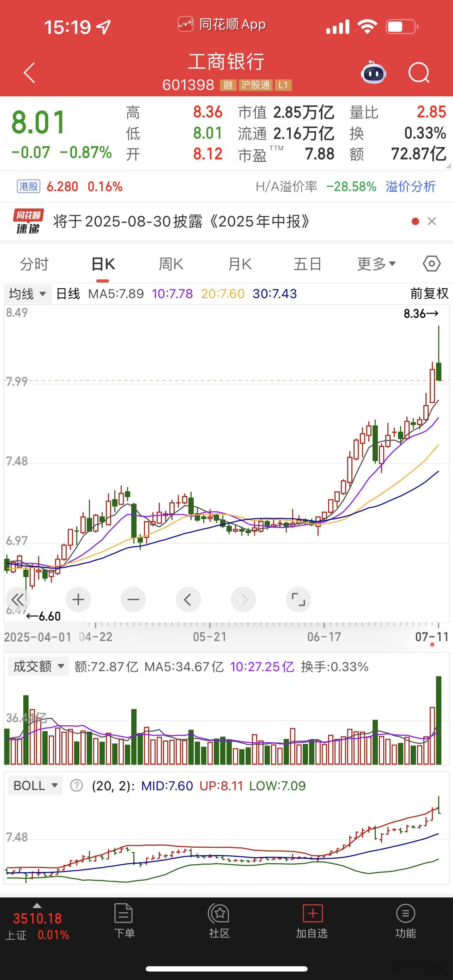Screen dimensions: 453x980
Task: Open the BOLL help question mark
Action: point(77,785)
